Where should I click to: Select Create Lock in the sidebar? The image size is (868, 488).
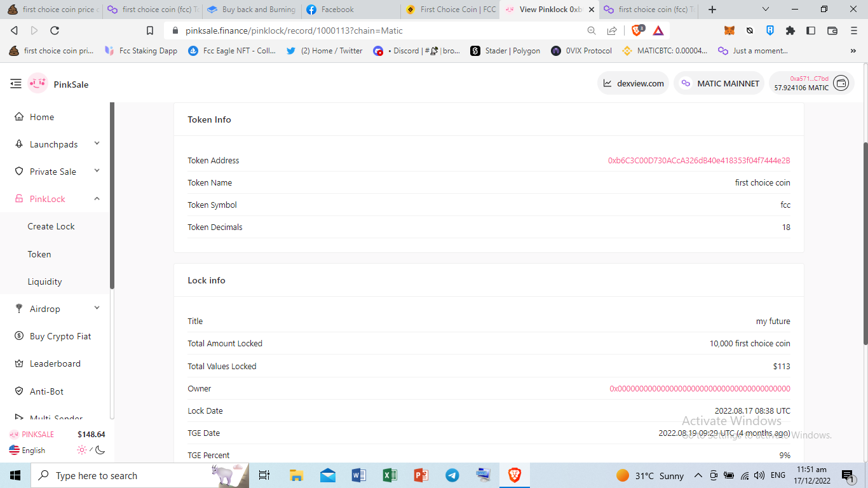click(x=51, y=226)
